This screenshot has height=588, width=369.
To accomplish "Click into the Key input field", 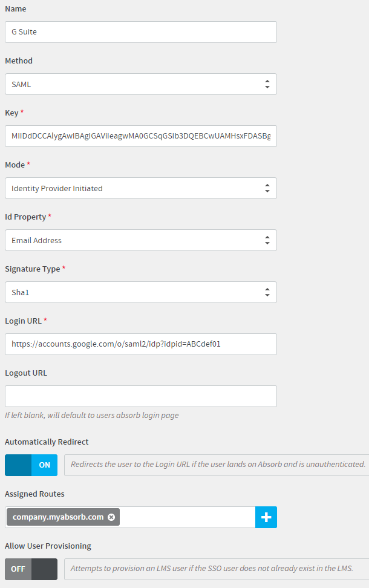I will (141, 136).
